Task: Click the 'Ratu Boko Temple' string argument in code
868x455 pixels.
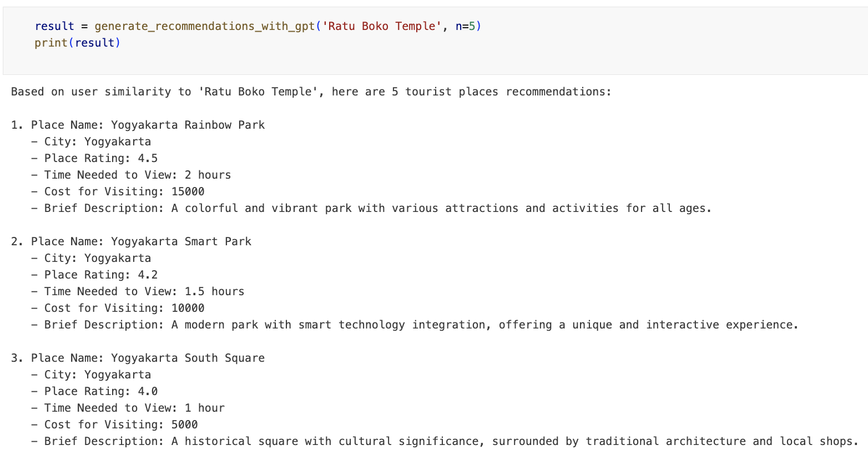Action: pyautogui.click(x=382, y=26)
